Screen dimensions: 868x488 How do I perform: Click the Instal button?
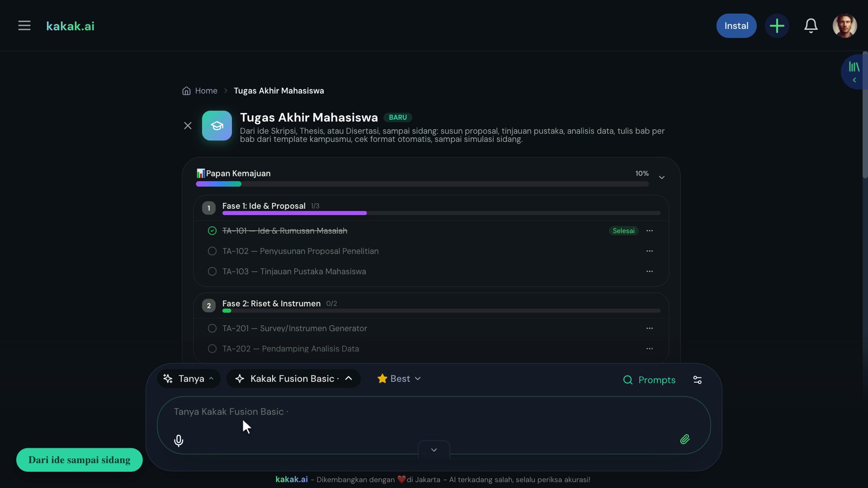tap(736, 26)
